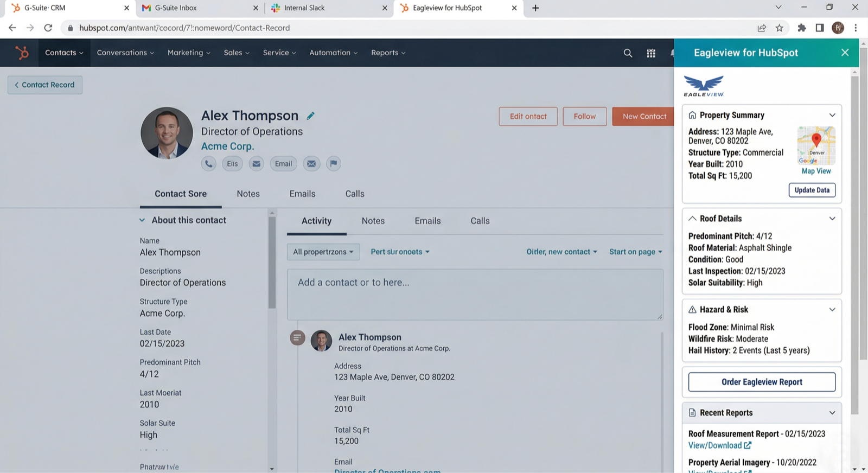This screenshot has height=473, width=868.
Task: Open the Sales menu
Action: pos(237,53)
